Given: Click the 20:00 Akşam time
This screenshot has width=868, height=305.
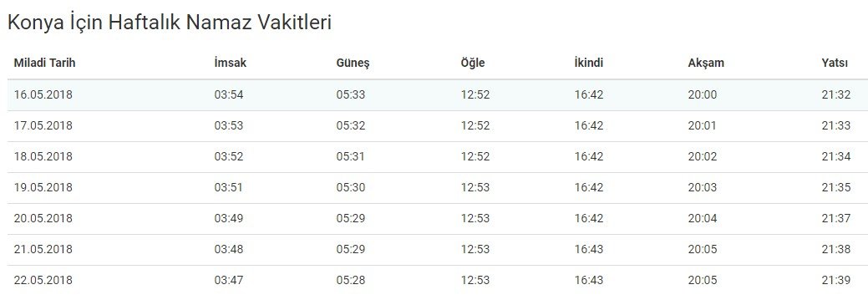Looking at the screenshot, I should click(703, 94).
